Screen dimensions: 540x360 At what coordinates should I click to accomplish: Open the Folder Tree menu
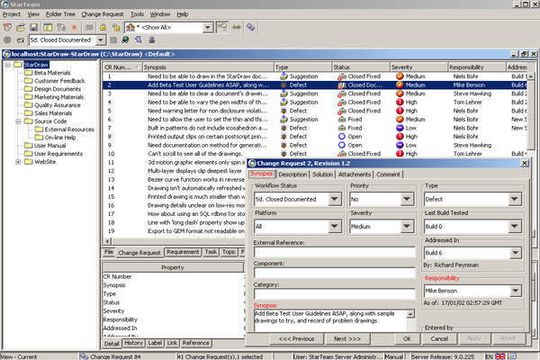click(60, 14)
